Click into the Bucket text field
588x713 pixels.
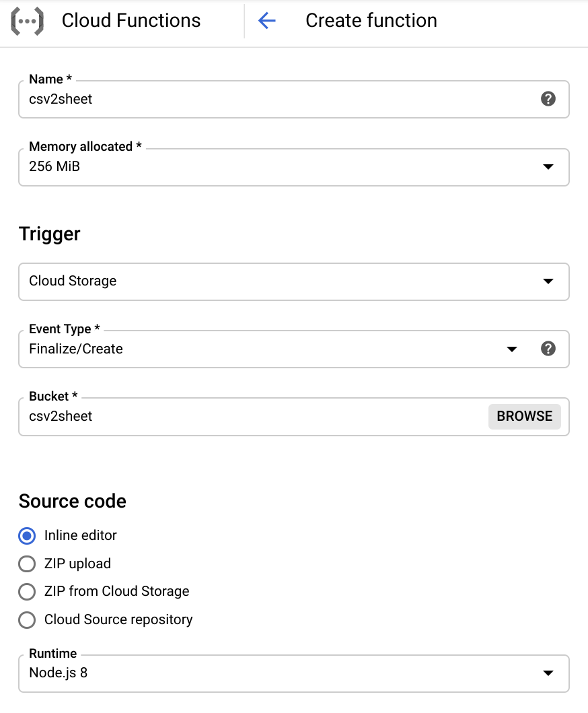[249, 416]
